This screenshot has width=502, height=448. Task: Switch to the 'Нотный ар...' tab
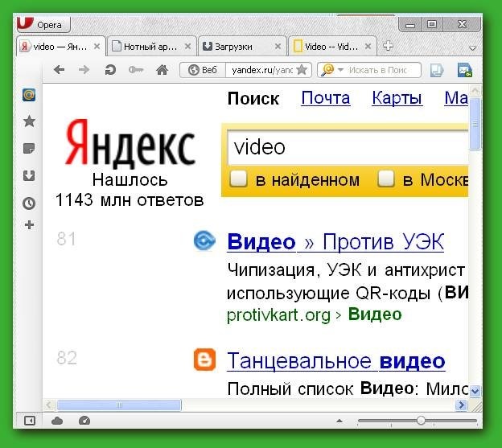(x=151, y=47)
